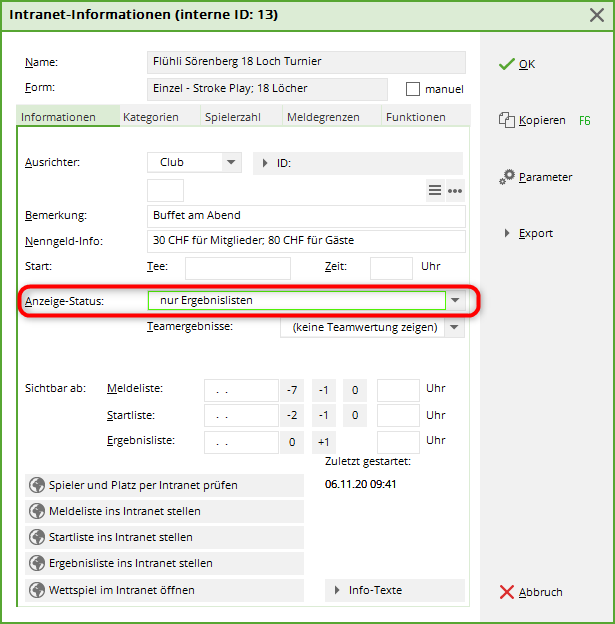The width and height of the screenshot is (615, 624).
Task: Click the Parameter label
Action: [x=545, y=177]
